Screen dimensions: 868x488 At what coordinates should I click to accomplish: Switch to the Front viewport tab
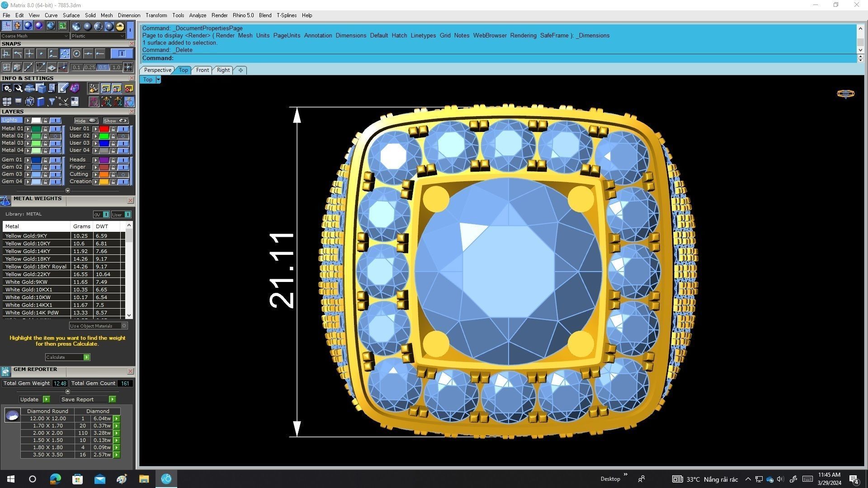tap(202, 70)
